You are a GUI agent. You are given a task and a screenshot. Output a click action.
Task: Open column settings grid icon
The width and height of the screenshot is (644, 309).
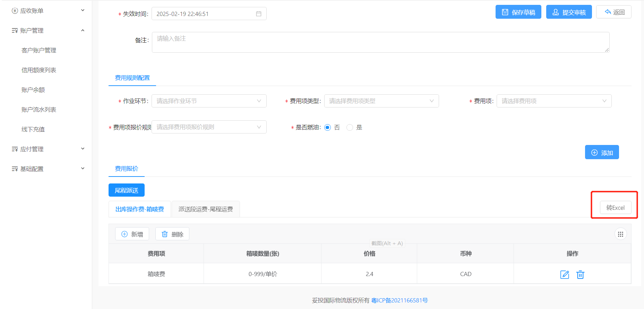coord(620,234)
